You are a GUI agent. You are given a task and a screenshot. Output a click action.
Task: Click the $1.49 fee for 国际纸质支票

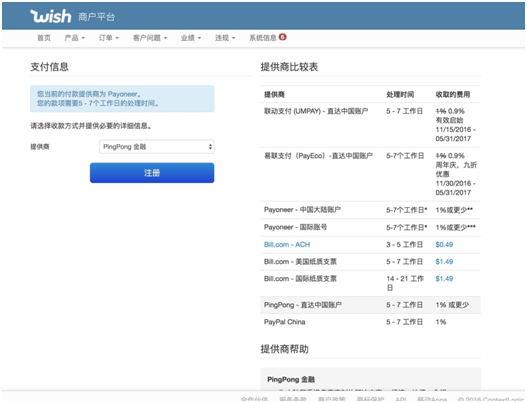[x=444, y=279]
